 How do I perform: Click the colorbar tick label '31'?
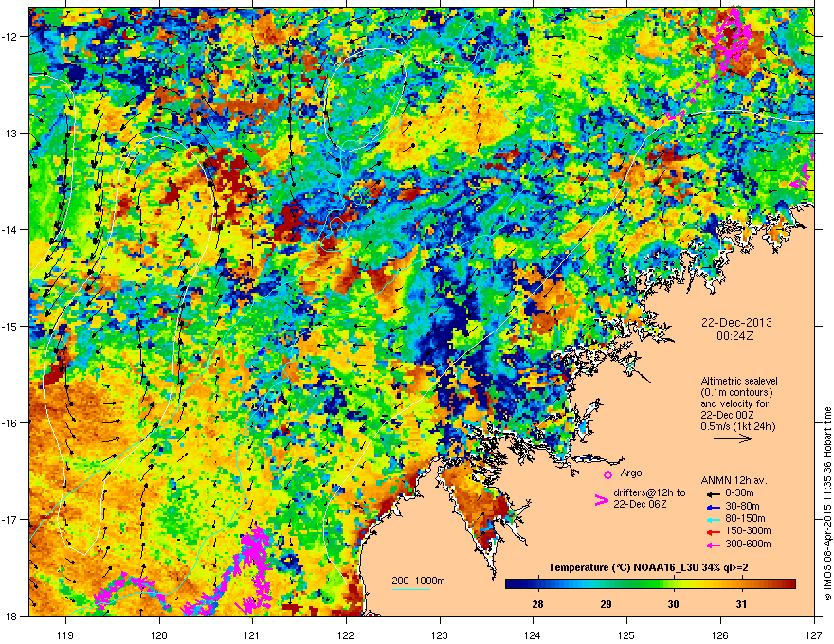[x=741, y=604]
